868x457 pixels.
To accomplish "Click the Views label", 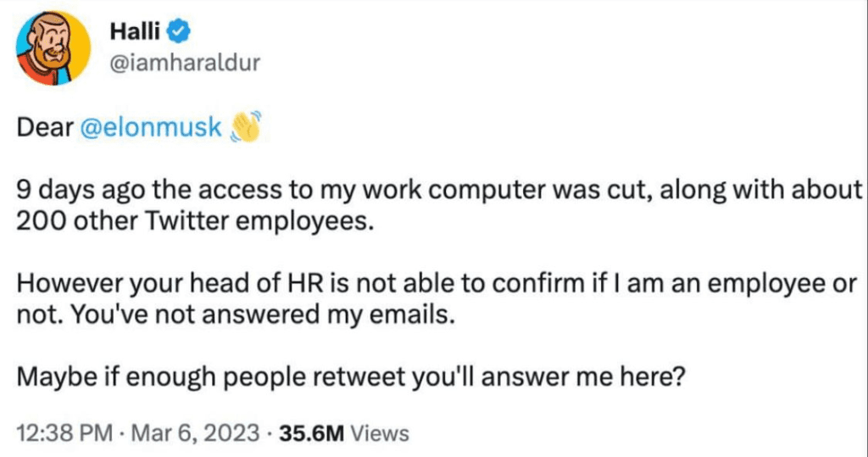I will coord(381,434).
